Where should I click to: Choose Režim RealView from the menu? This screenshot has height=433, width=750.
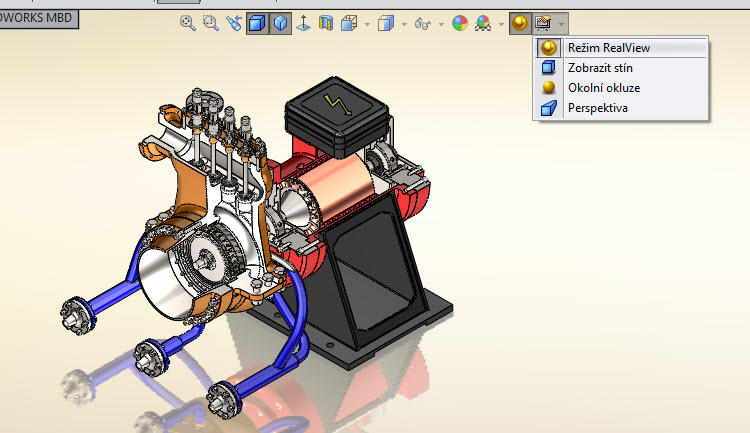coord(608,48)
